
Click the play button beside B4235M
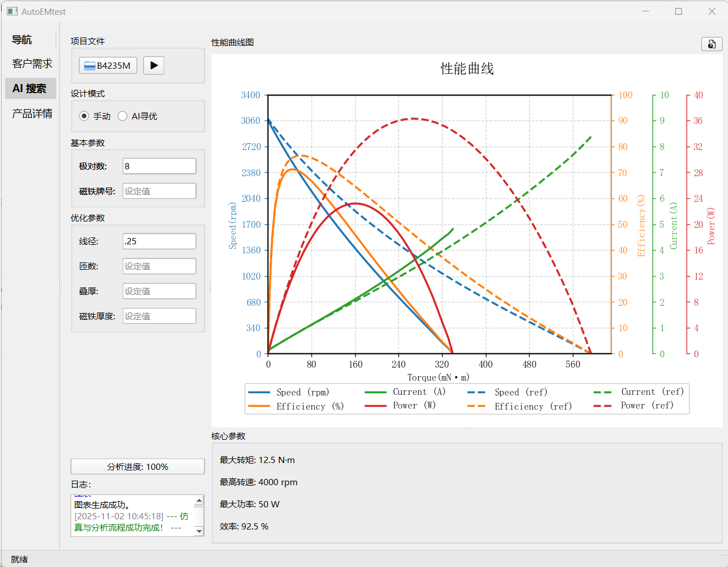[x=153, y=65]
